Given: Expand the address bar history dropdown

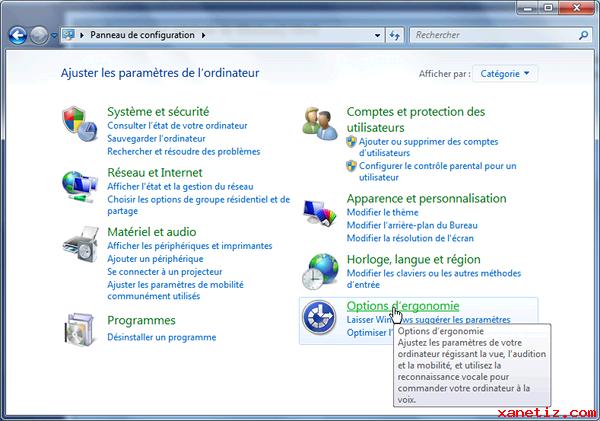Looking at the screenshot, I should pyautogui.click(x=377, y=35).
